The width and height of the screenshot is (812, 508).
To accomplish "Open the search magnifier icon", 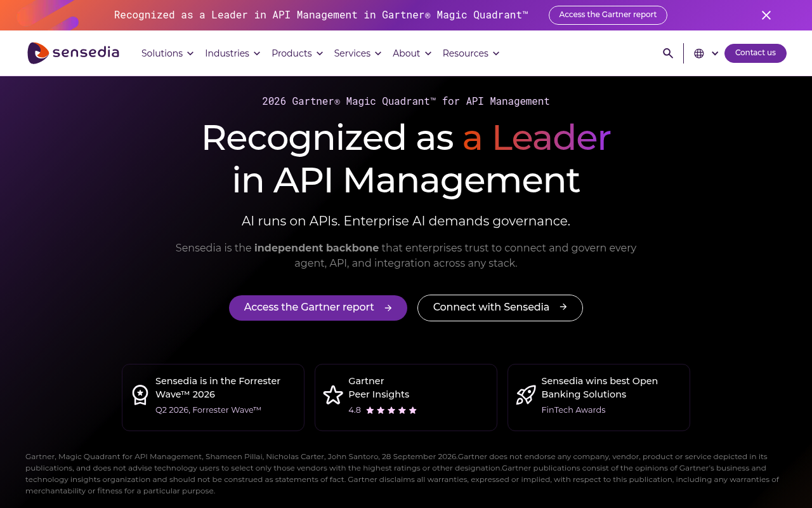I will point(668,53).
